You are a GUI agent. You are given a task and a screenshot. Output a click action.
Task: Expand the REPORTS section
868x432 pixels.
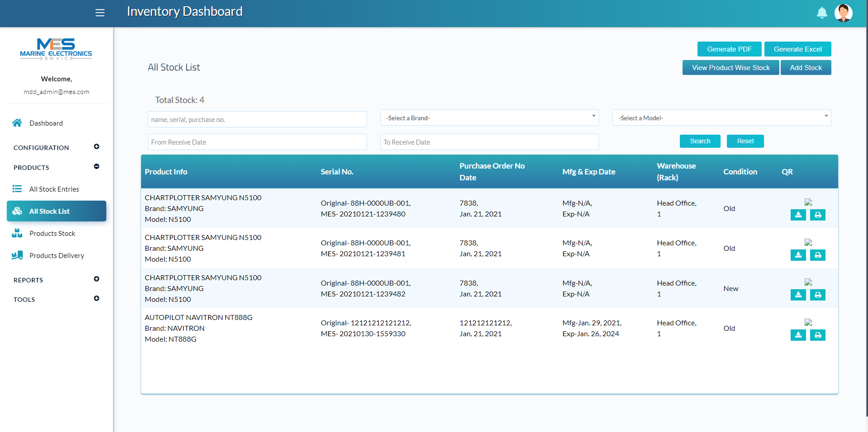[96, 279]
